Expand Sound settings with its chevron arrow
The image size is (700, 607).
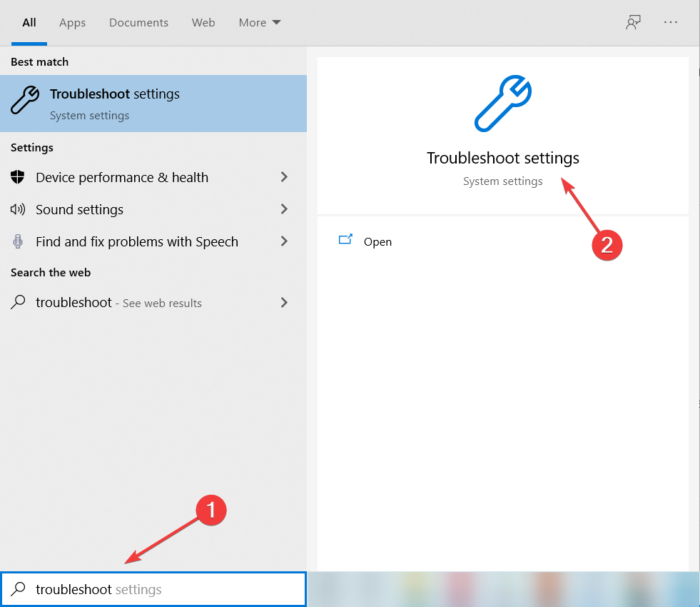[283, 209]
